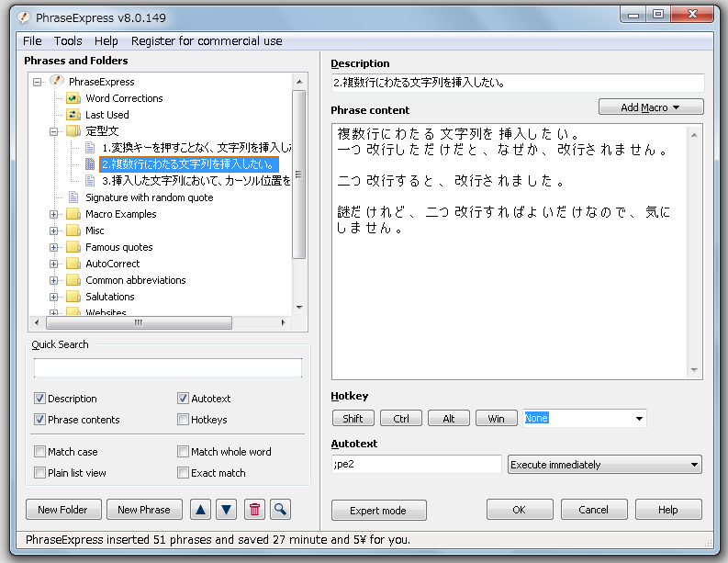Toggle the Shift hotkey modifier
Viewport: 728px width, 563px height.
coord(353,418)
